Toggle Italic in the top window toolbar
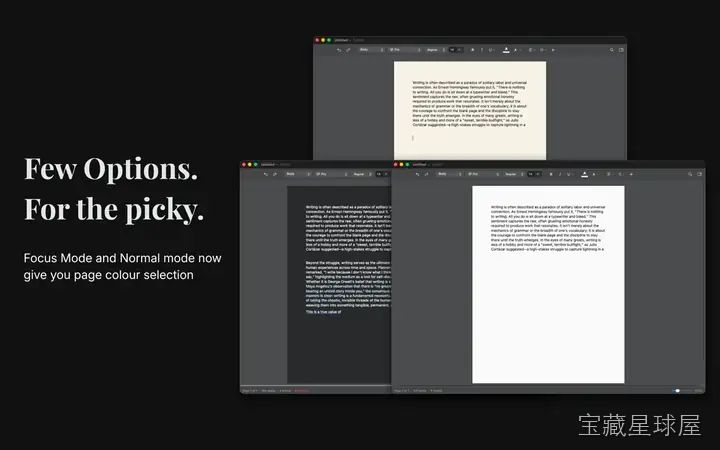Viewport: 720px width, 450px height. click(x=482, y=50)
